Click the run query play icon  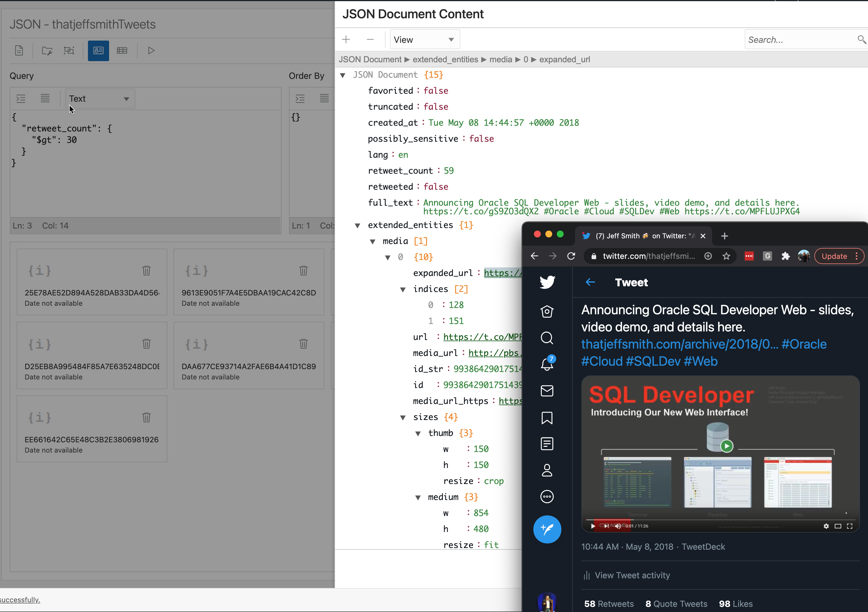pos(151,51)
